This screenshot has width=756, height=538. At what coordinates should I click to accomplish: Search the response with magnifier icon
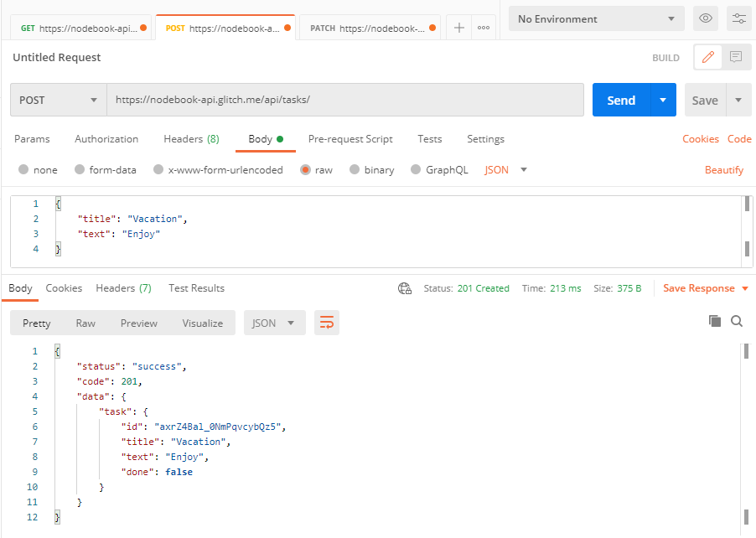(x=737, y=321)
